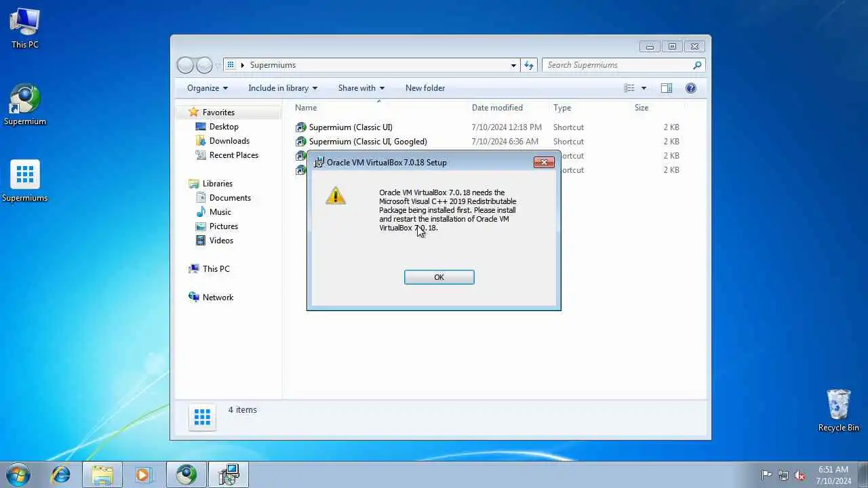Open Windows Media Player from taskbar
The width and height of the screenshot is (868, 488).
pos(144,474)
